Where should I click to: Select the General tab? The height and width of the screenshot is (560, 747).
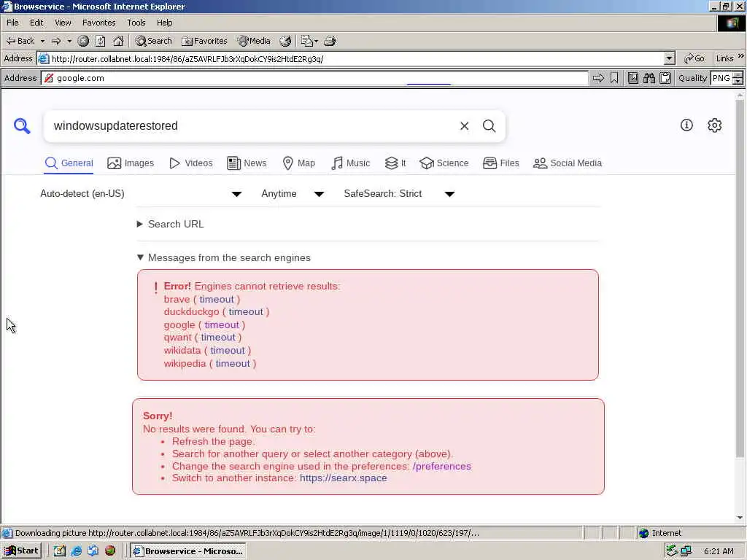69,163
